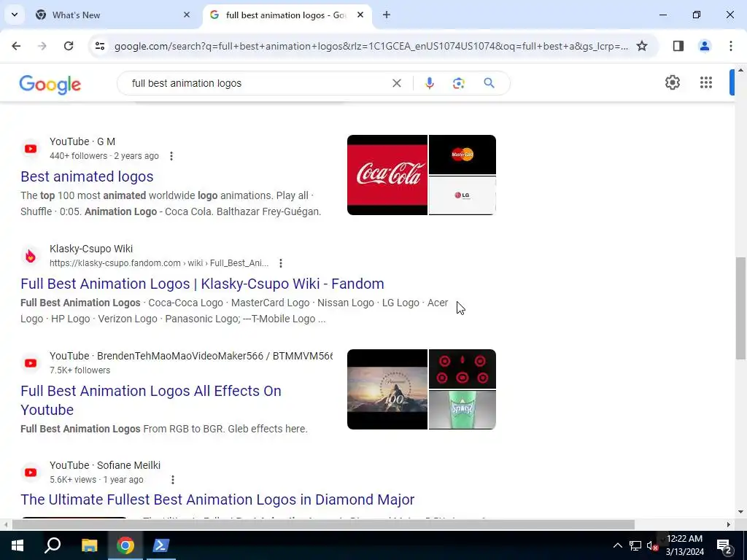Reload the current page

[69, 46]
